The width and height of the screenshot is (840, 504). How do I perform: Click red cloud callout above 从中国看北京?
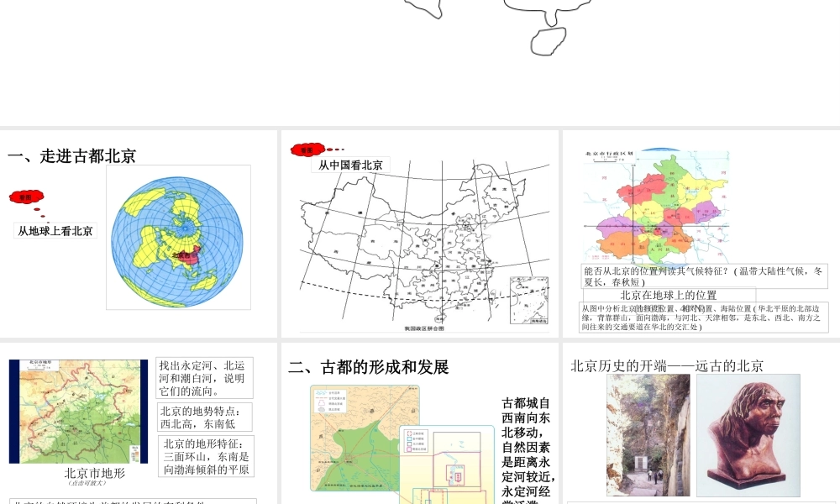(308, 150)
